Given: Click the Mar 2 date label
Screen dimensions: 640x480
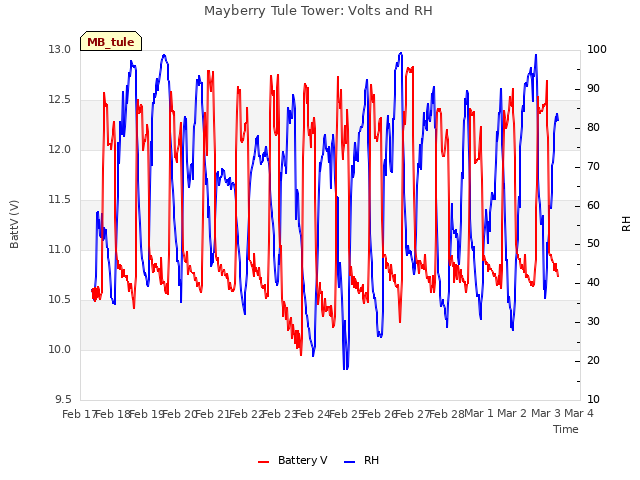Looking at the screenshot, I should (x=512, y=414).
